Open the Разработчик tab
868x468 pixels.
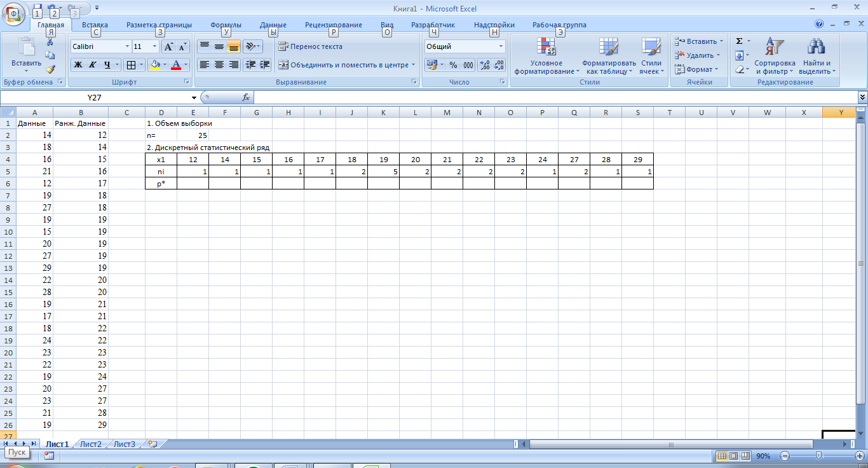[433, 25]
